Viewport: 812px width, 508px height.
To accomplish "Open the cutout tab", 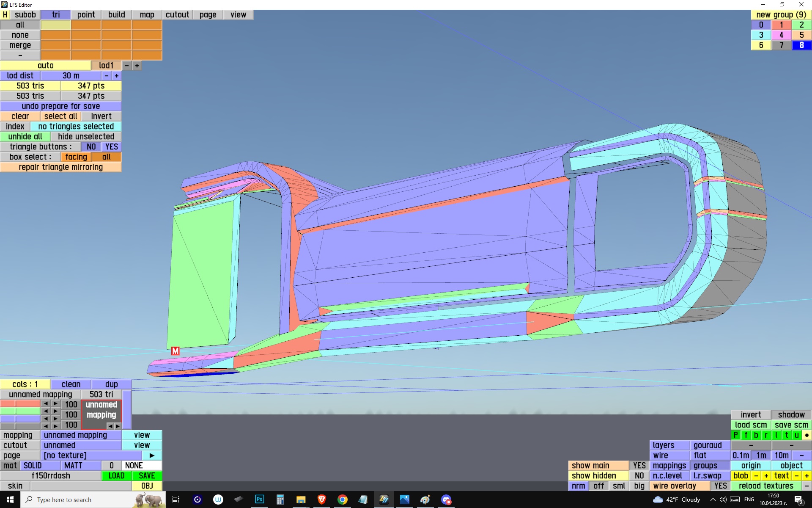I will coord(177,15).
